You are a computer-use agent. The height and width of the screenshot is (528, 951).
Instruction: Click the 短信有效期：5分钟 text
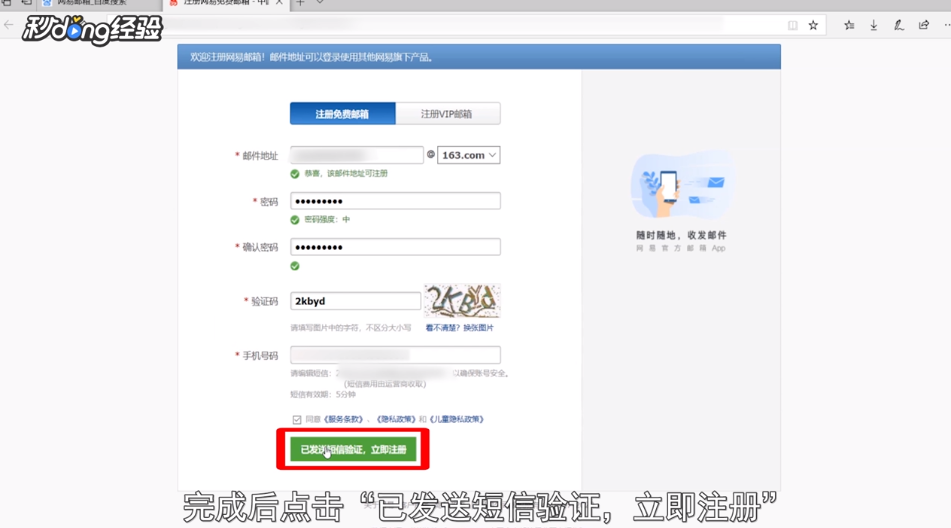click(x=323, y=395)
